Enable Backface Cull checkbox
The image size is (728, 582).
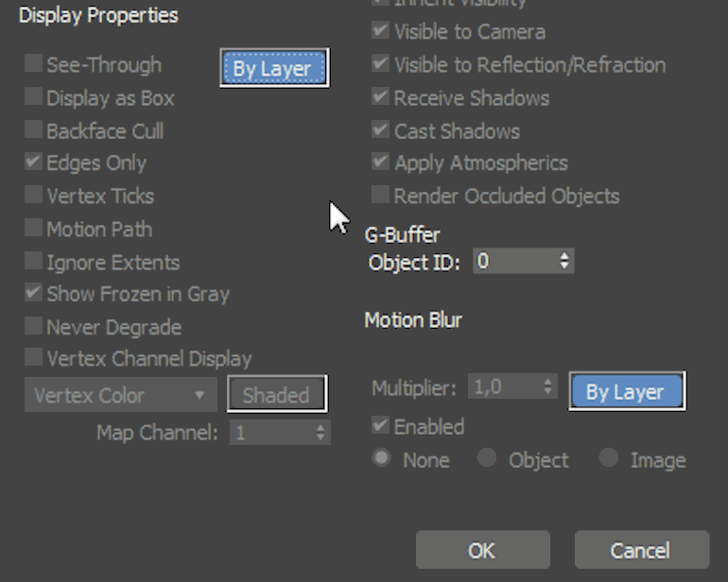click(x=34, y=130)
